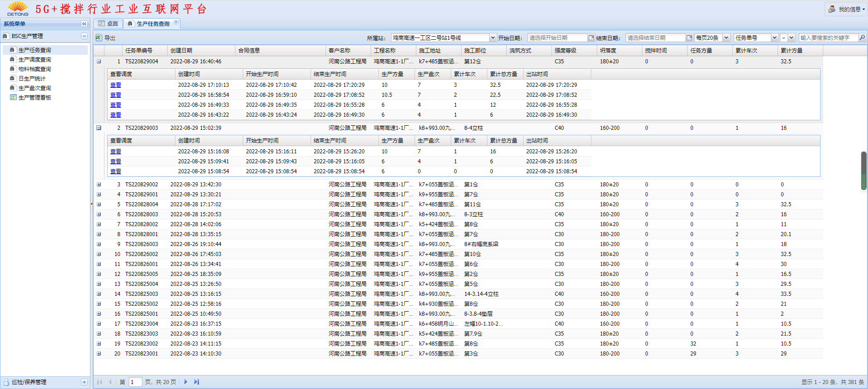Screen dimensions: 868x389
Task: Open the 每页20条 page size dropdown
Action: point(726,38)
